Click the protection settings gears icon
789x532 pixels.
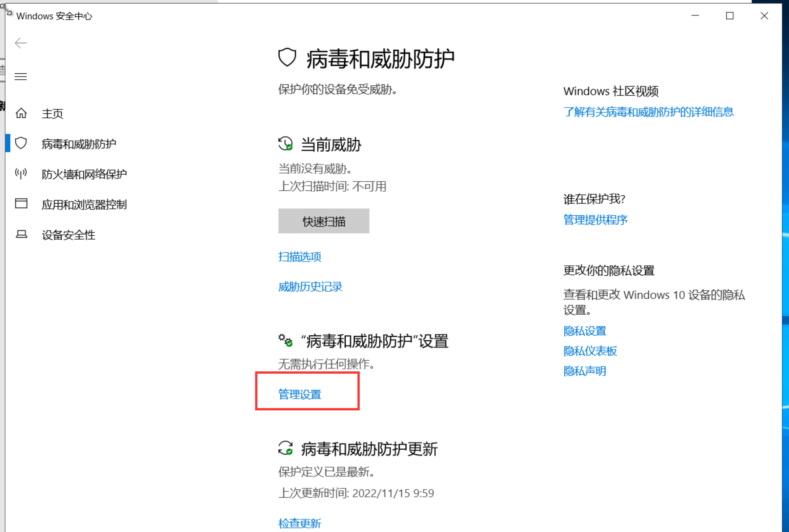pos(285,340)
